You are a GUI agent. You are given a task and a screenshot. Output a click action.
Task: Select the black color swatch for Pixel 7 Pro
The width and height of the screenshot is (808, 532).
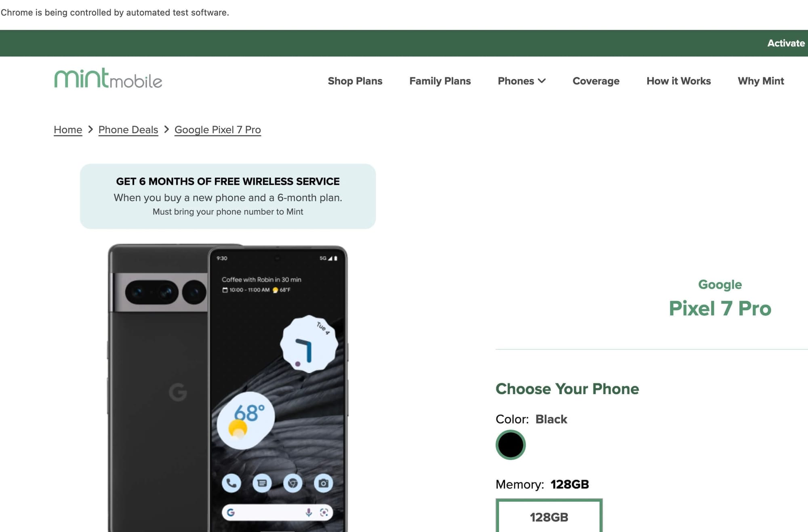(510, 445)
